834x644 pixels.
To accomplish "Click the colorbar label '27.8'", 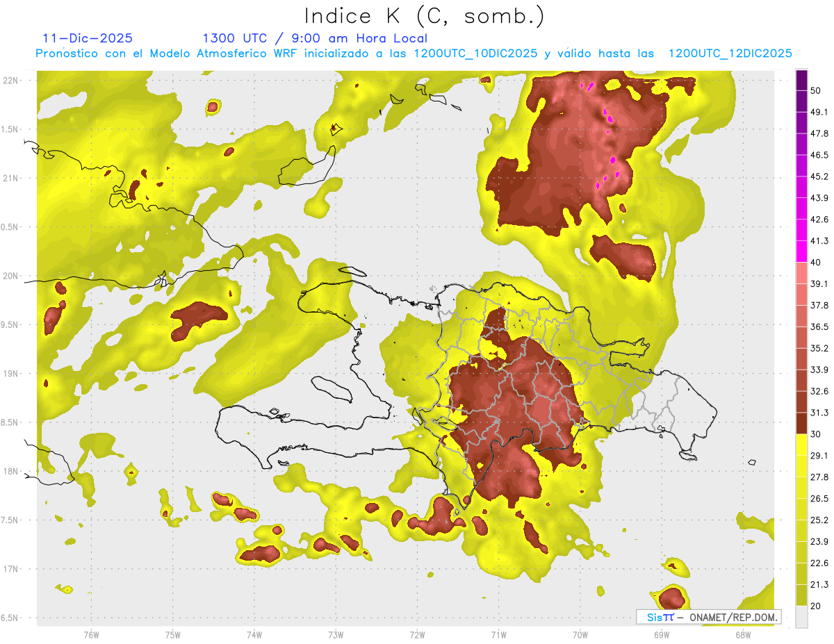I will coord(819,477).
